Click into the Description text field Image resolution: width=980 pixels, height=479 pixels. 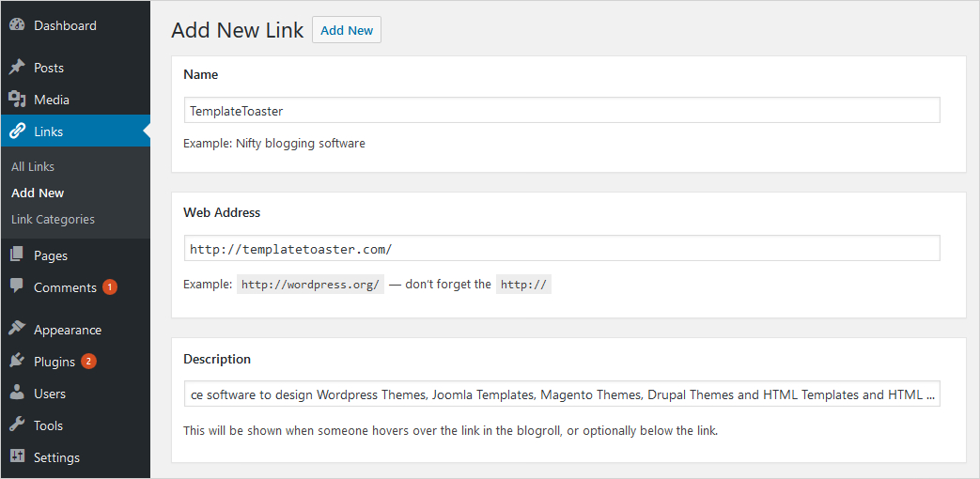click(x=562, y=394)
